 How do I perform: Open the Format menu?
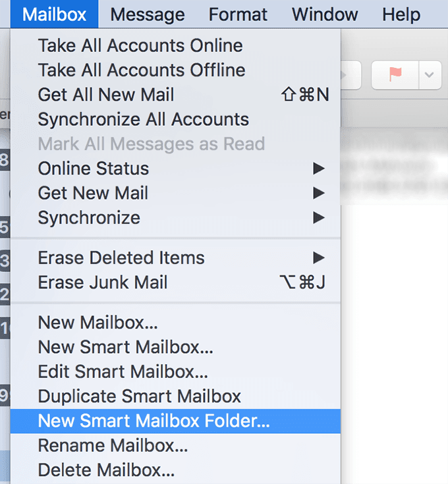pyautogui.click(x=238, y=14)
